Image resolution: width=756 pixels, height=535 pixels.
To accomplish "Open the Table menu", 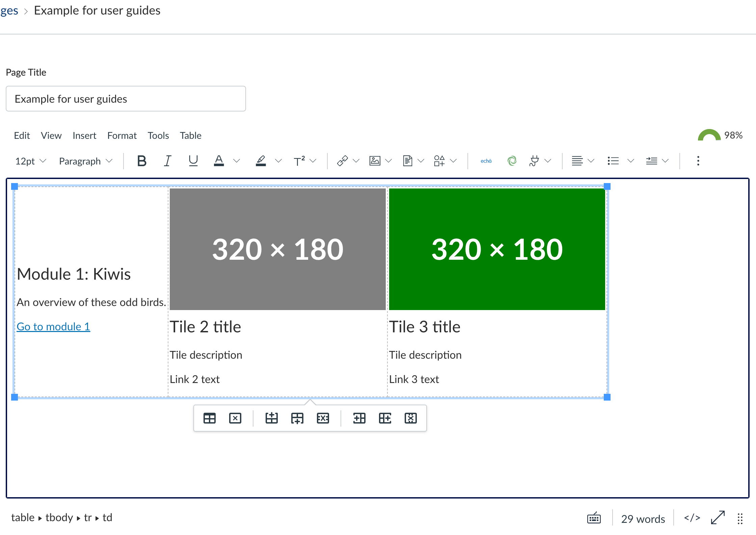I will (x=191, y=135).
